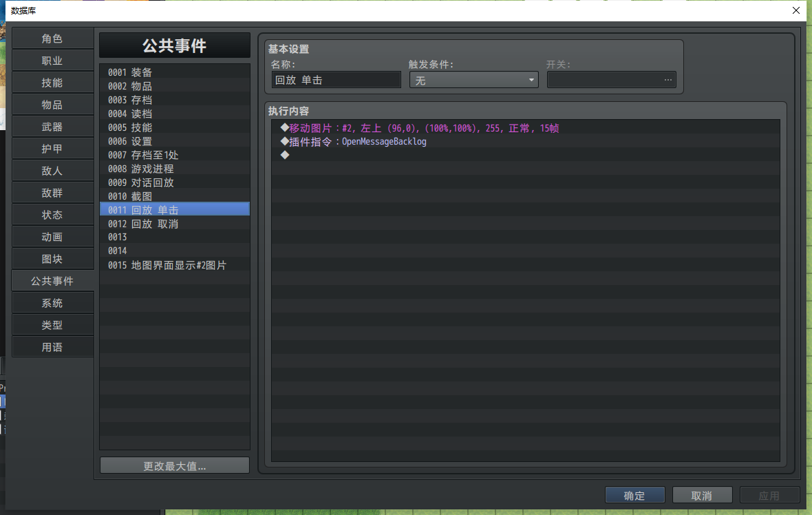Select common event 0005 技能

coord(175,127)
